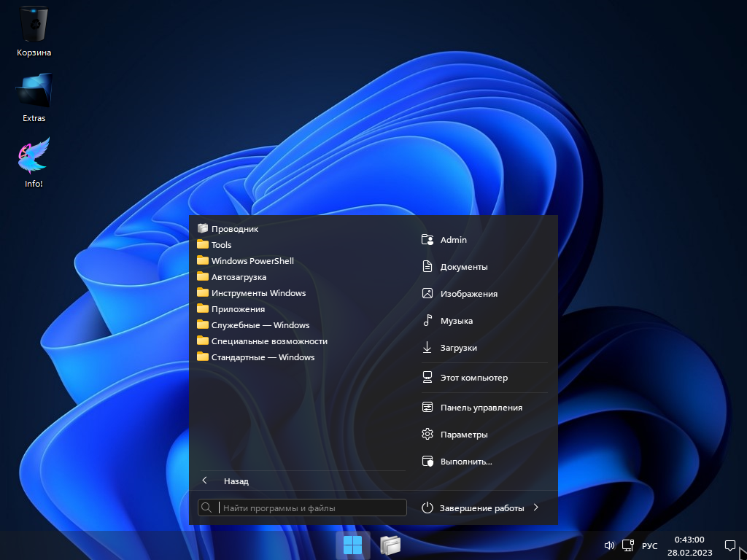Click the Windows Start button on taskbar
Viewport: 747px width, 560px height.
pos(352,545)
